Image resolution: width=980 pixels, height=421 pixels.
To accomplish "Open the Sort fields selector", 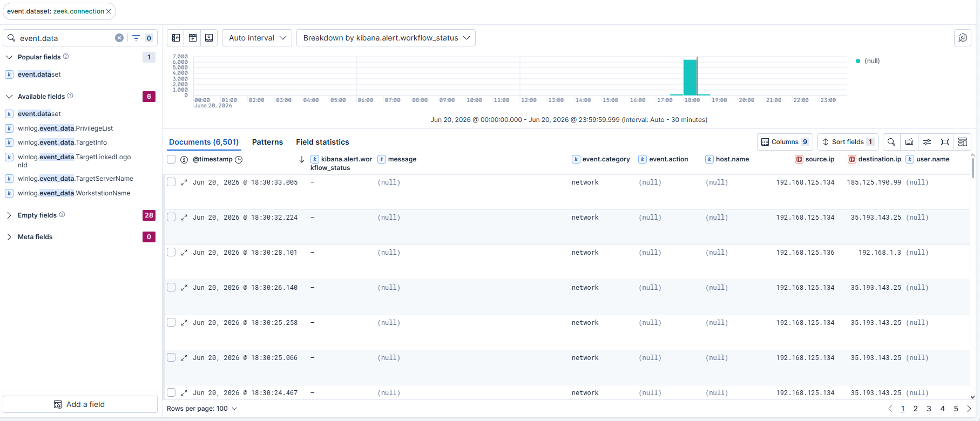I will pos(848,142).
